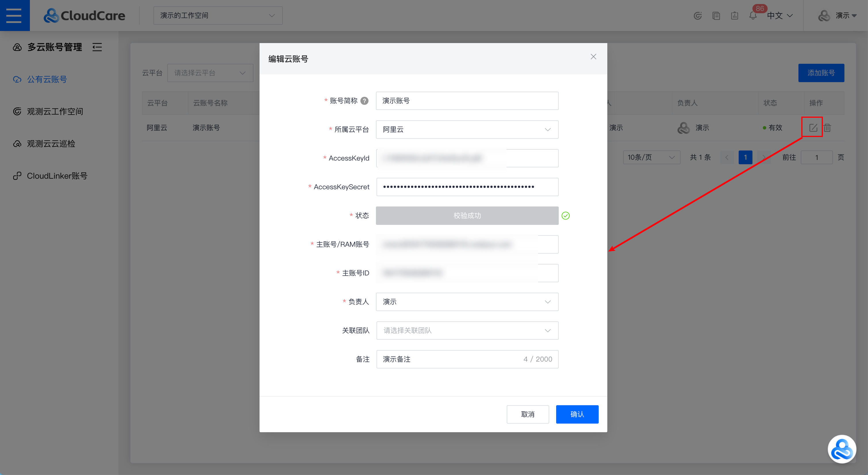Click the help icon beside 账号简称
This screenshot has height=475, width=868.
[x=364, y=101]
